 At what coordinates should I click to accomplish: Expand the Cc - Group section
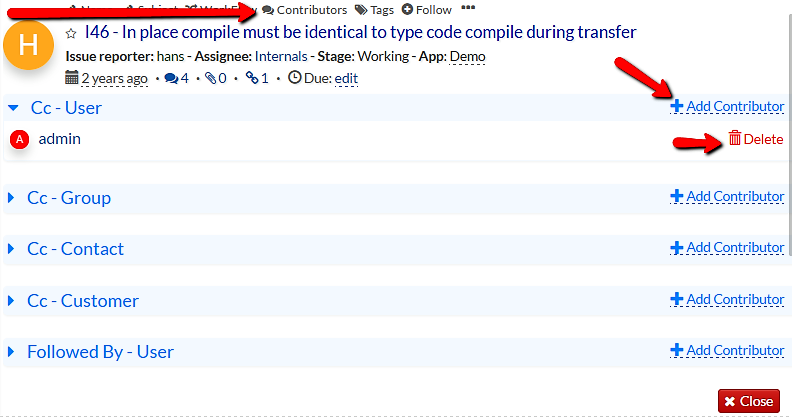[12, 198]
